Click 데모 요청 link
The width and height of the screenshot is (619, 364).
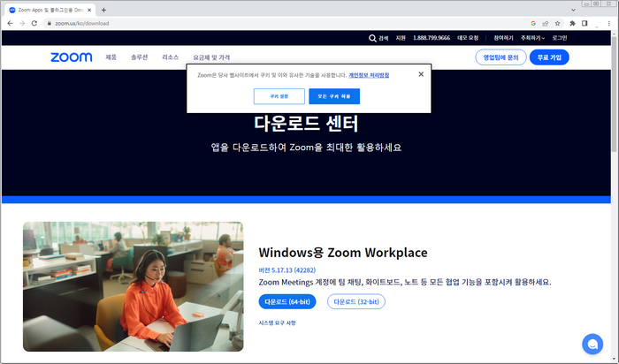tap(468, 38)
